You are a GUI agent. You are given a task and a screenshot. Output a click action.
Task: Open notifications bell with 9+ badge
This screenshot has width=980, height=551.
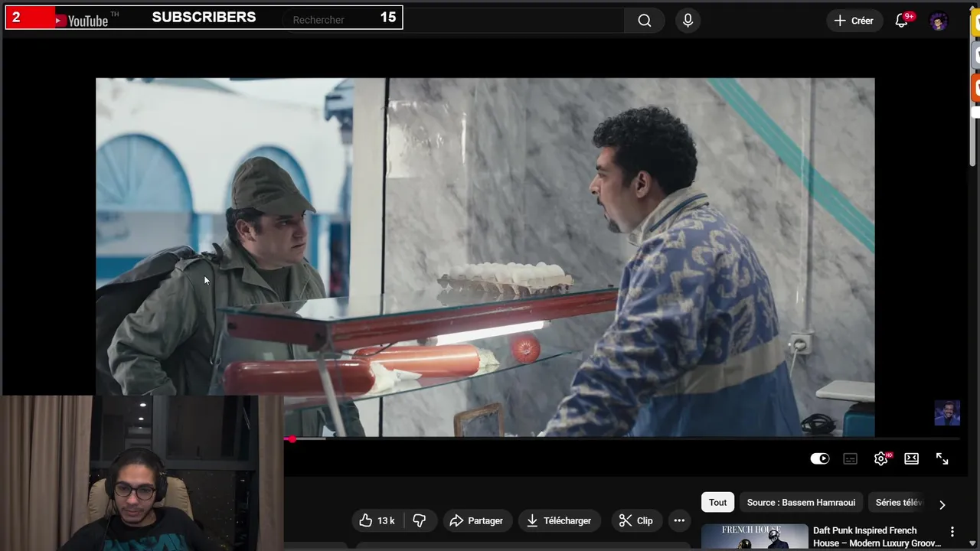902,21
